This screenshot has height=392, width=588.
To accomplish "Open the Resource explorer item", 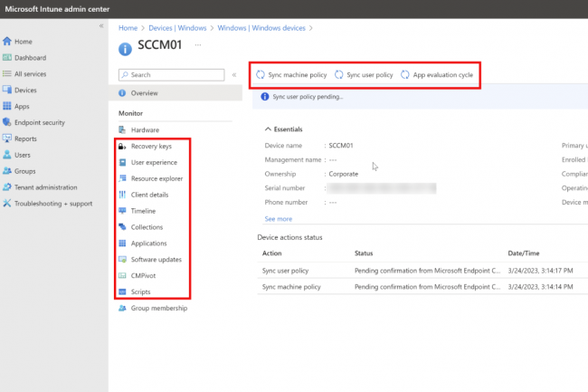I will click(x=156, y=178).
